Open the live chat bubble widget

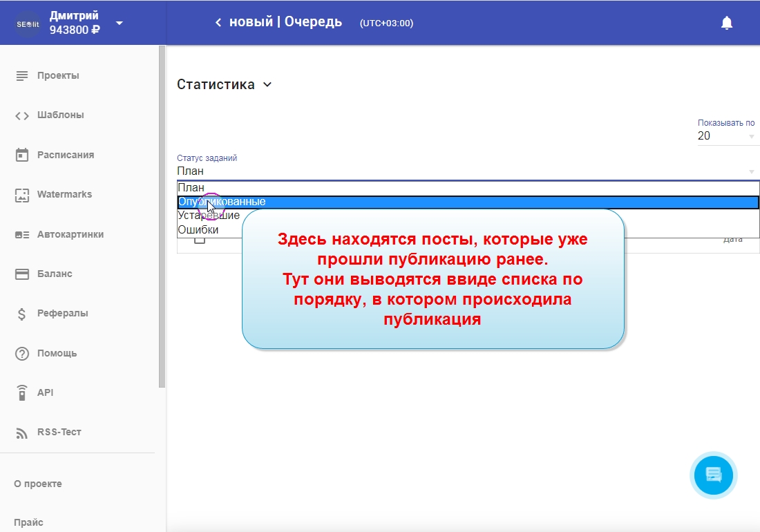714,475
